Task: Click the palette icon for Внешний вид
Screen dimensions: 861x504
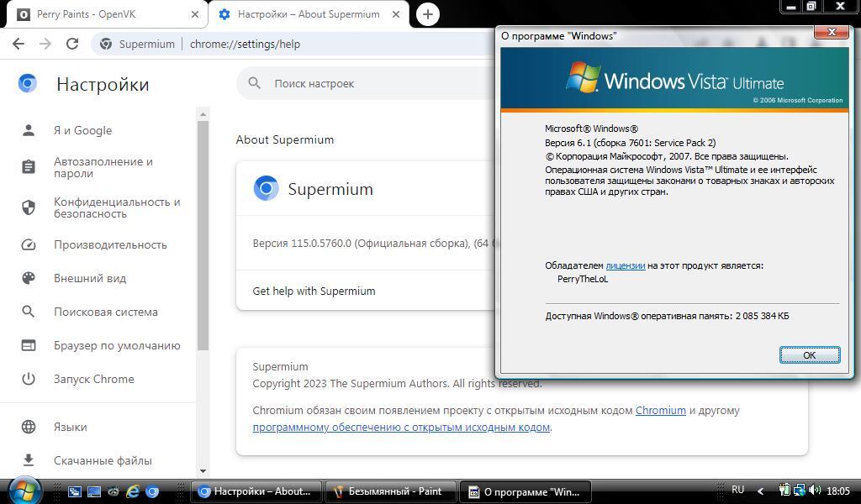Action: pos(29,278)
